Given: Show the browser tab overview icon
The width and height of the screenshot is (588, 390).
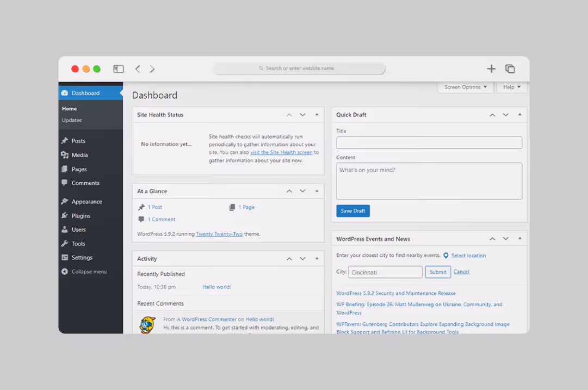Looking at the screenshot, I should pyautogui.click(x=510, y=69).
